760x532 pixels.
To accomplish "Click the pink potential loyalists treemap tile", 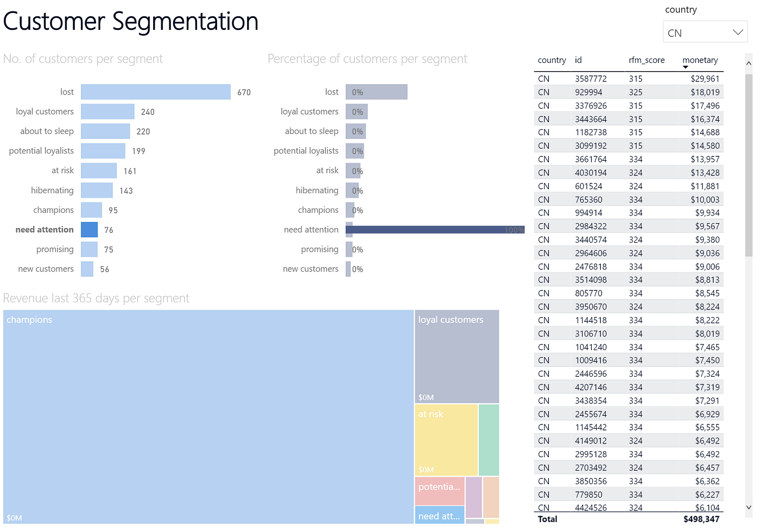I will pos(439,490).
